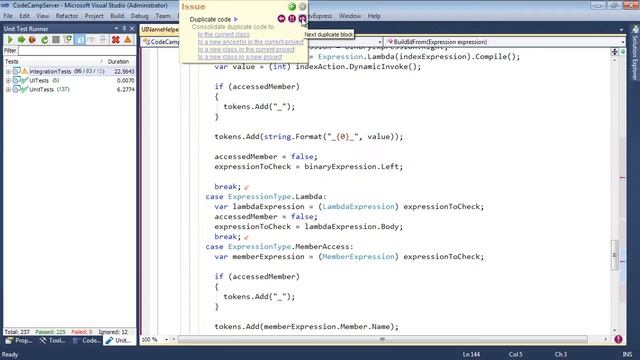The width and height of the screenshot is (640, 360).
Task: Click the red code issues indicator icon
Action: pyautogui.click(x=618, y=339)
